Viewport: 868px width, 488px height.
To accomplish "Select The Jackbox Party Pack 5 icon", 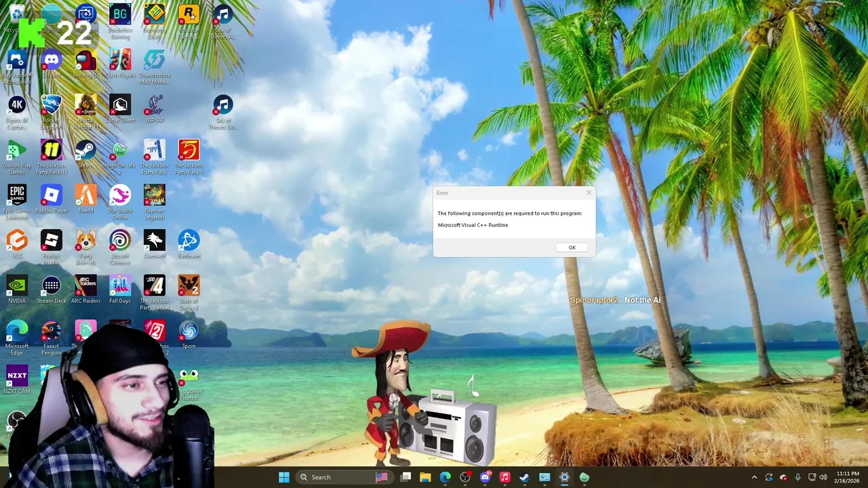I will [x=189, y=157].
